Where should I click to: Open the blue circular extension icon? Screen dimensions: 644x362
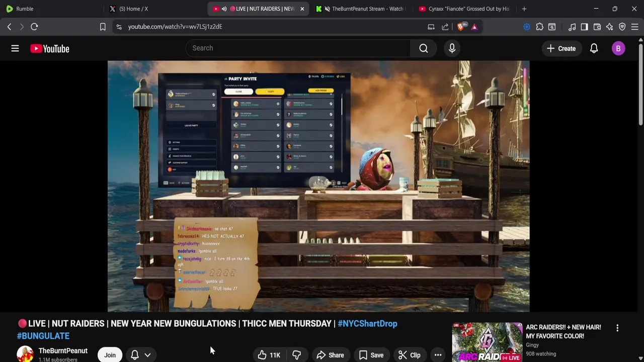pos(527,27)
